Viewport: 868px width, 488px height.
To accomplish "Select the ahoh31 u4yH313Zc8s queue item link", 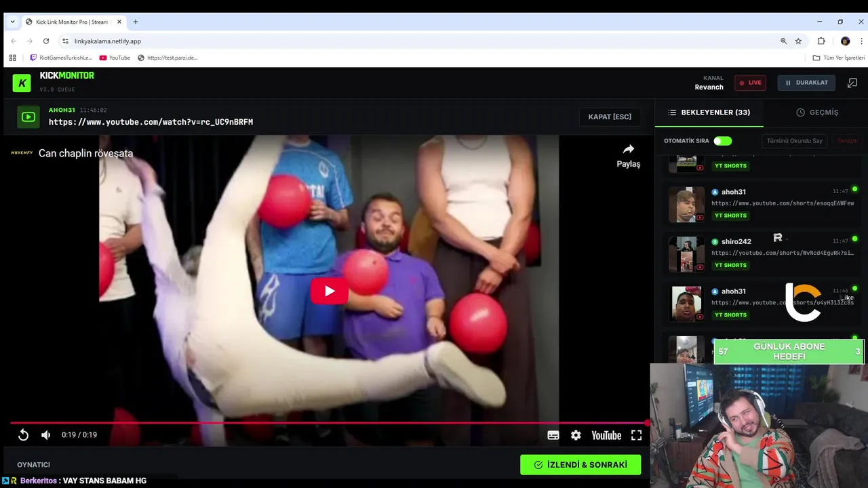I will [x=783, y=303].
